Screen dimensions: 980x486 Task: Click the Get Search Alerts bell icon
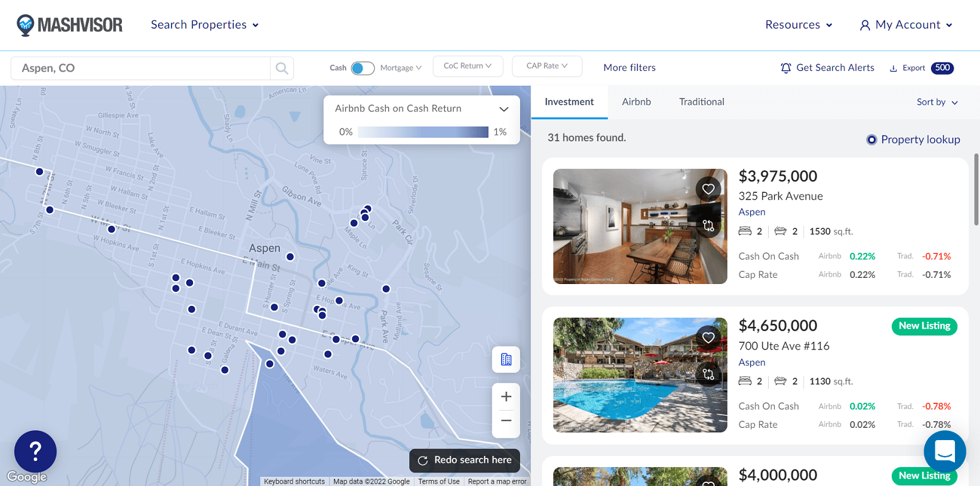(x=786, y=68)
